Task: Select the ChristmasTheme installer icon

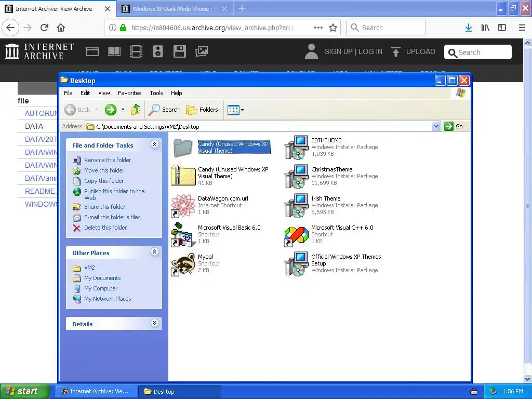Action: coord(296,177)
